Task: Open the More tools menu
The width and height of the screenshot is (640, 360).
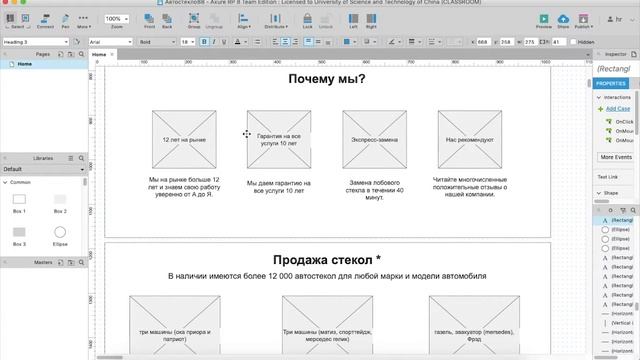Action: point(83,21)
